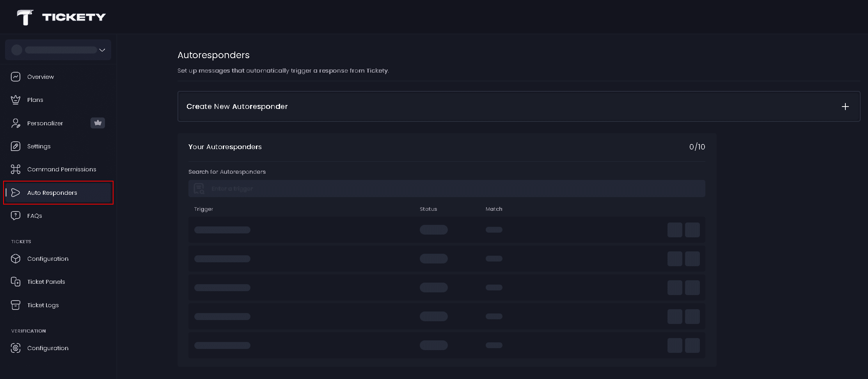Go to Ticket Panels

click(46, 282)
